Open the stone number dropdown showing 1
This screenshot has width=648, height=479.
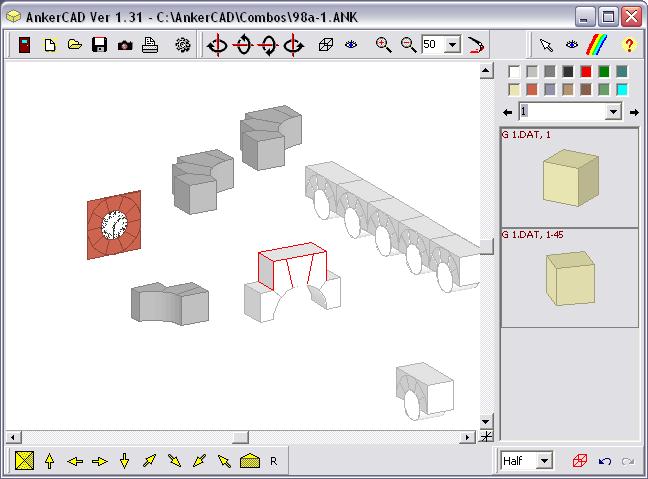613,112
